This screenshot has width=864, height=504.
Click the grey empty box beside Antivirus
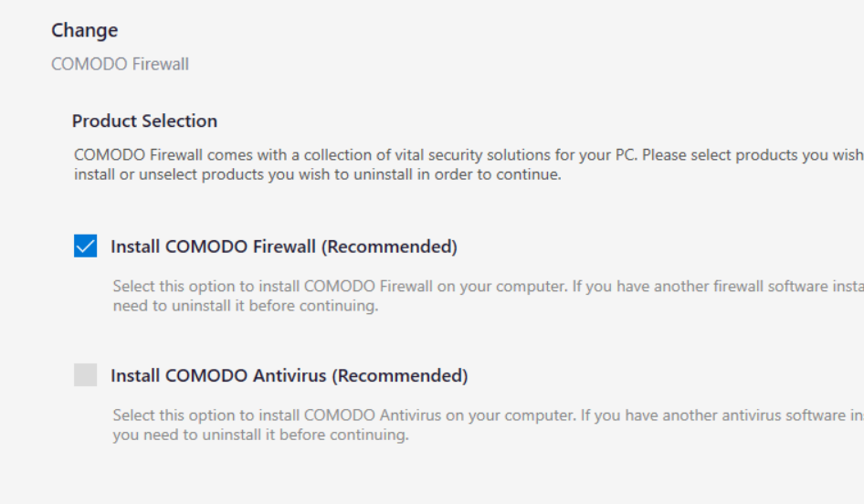85,375
